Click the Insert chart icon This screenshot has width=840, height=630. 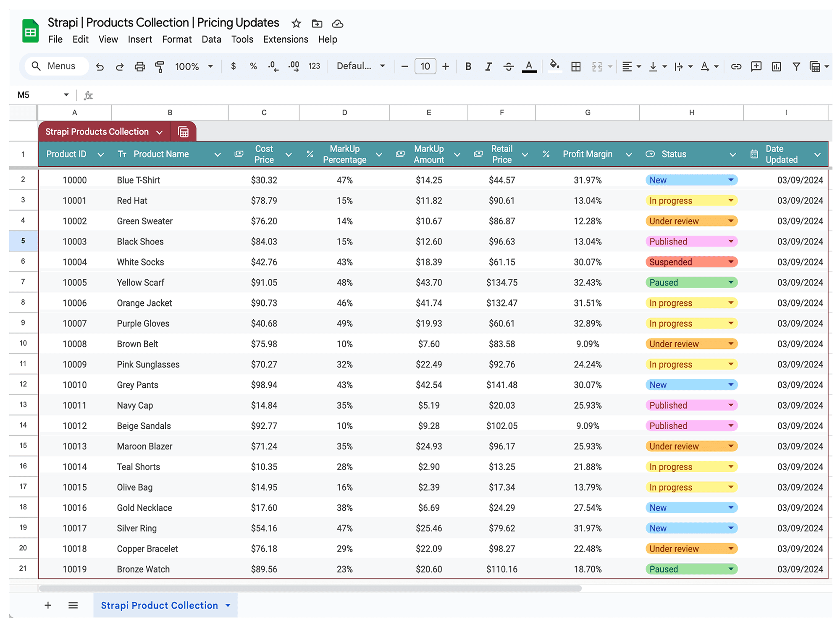776,66
